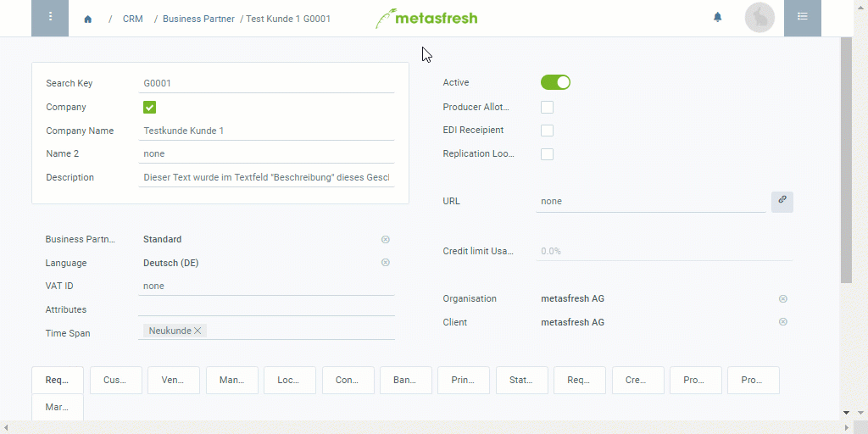Go to home via house icon
Viewport: 868px width, 434px height.
click(x=87, y=19)
